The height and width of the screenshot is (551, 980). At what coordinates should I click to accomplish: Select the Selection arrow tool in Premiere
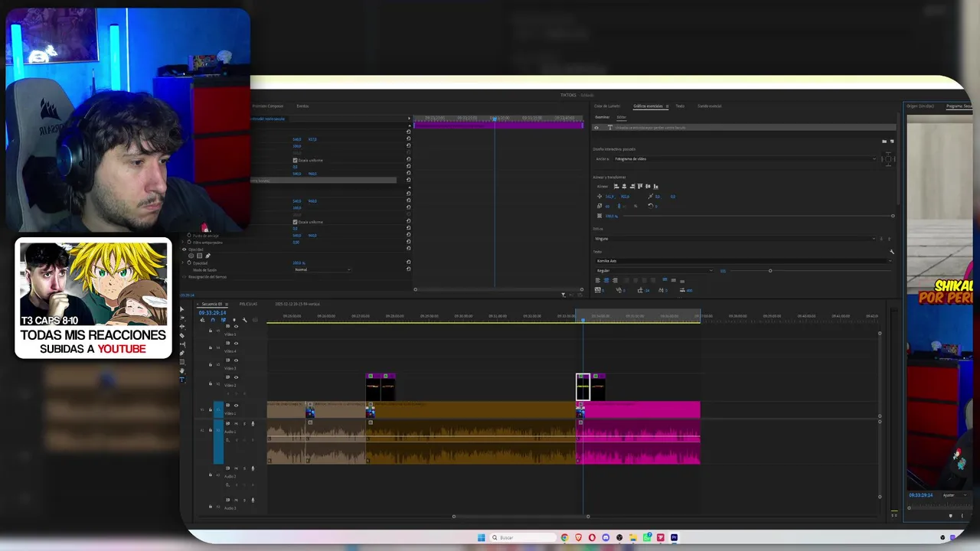181,310
